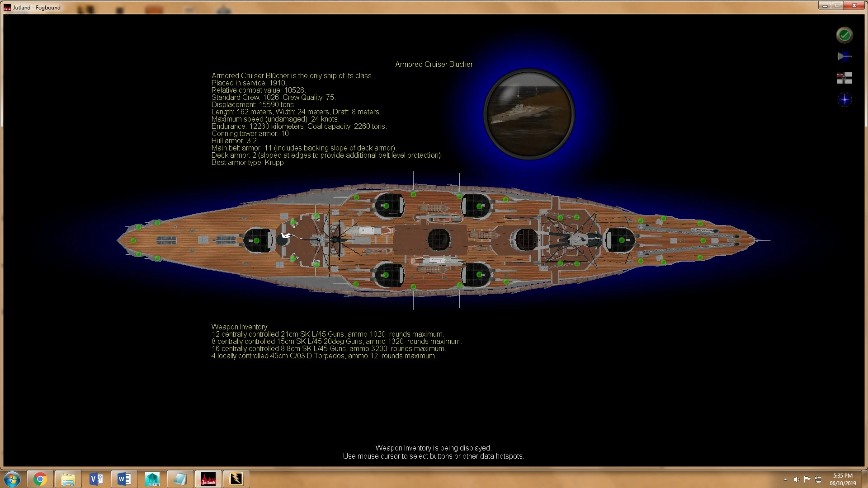Open Google Chrome from the taskbar
This screenshot has height=488, width=868.
[x=40, y=479]
